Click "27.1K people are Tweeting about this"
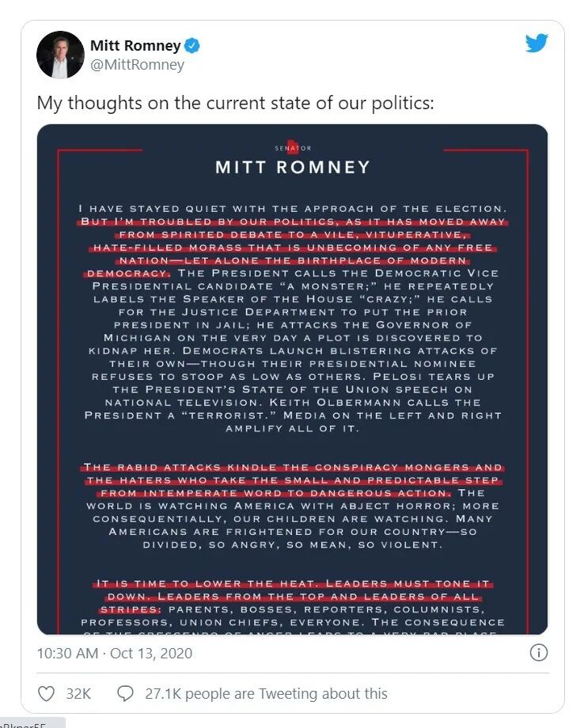The width and height of the screenshot is (588, 728). pos(266,694)
